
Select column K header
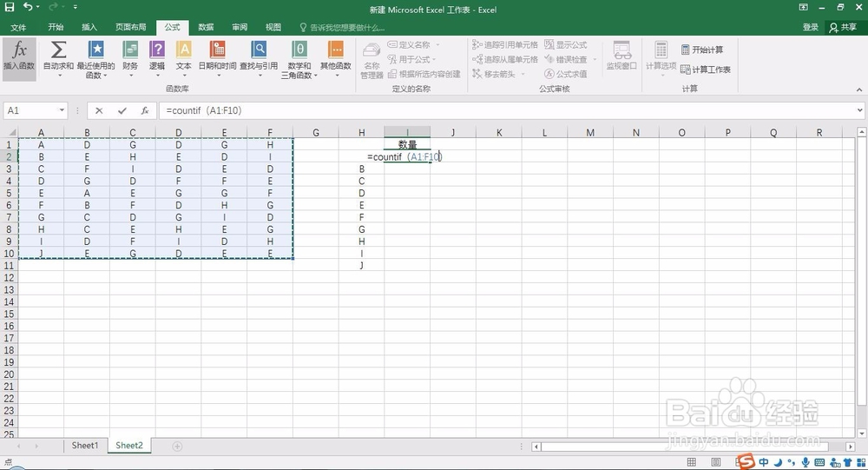pos(499,132)
